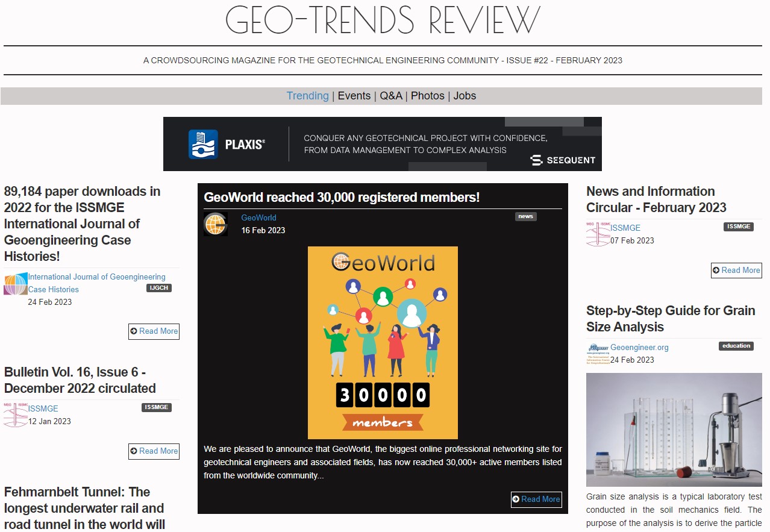Select the ISSMGE logo on February Circular article

(597, 233)
